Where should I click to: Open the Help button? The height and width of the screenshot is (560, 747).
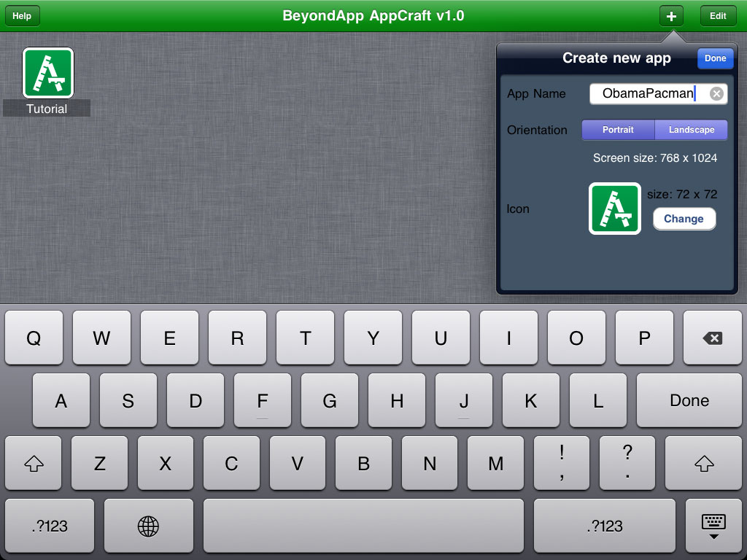point(22,16)
